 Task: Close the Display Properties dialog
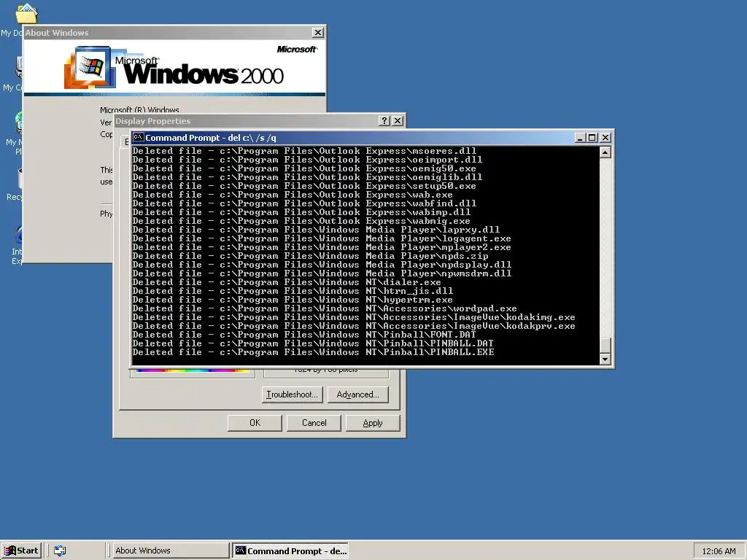[398, 121]
